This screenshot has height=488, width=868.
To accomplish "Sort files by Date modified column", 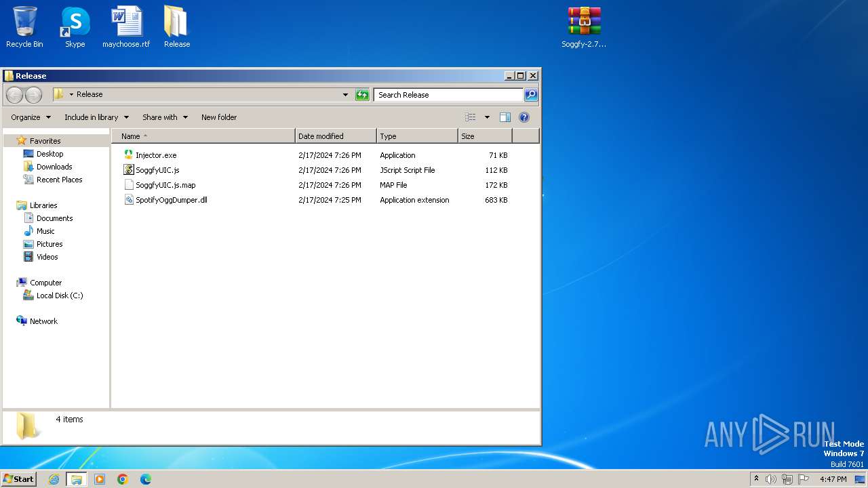I will [336, 136].
